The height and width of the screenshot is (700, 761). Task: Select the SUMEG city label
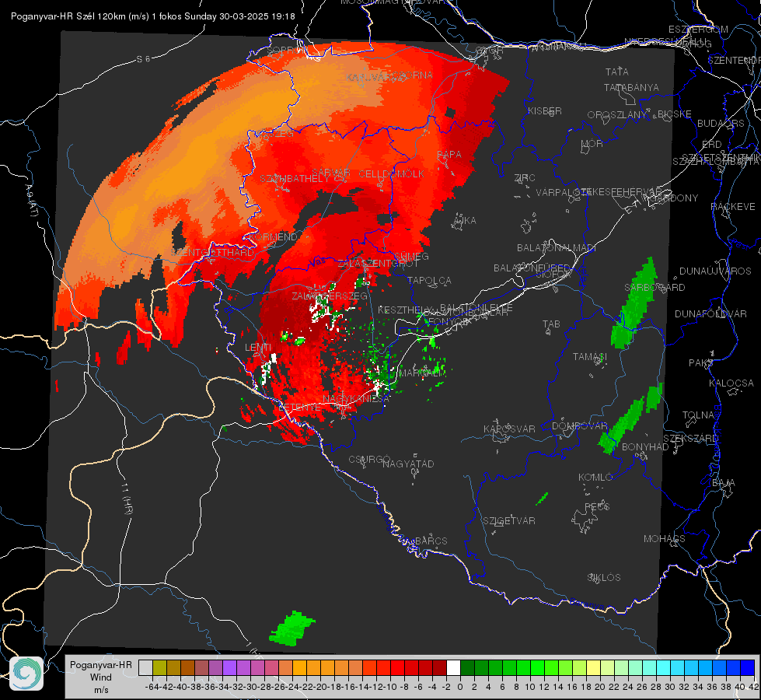[x=411, y=256]
